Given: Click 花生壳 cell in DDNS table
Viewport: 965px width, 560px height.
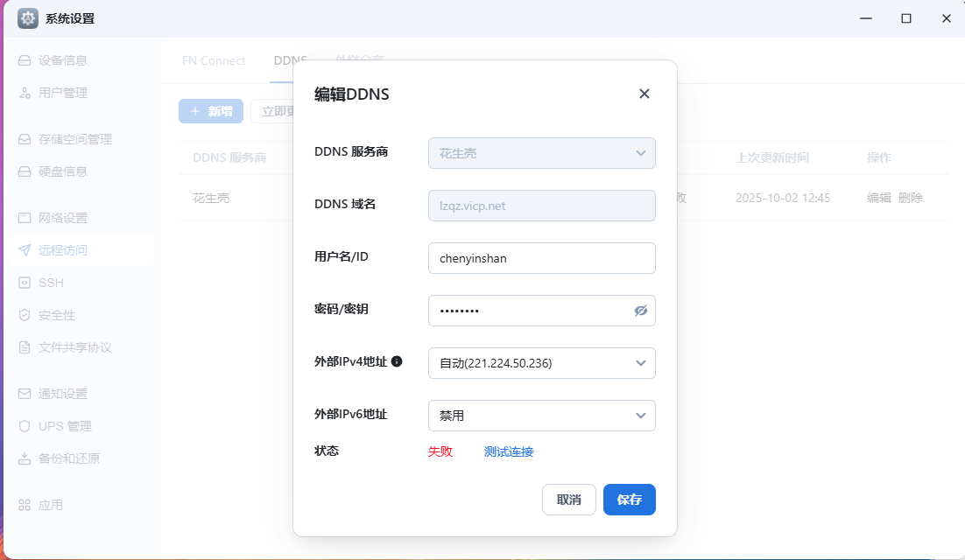Looking at the screenshot, I should (x=211, y=198).
